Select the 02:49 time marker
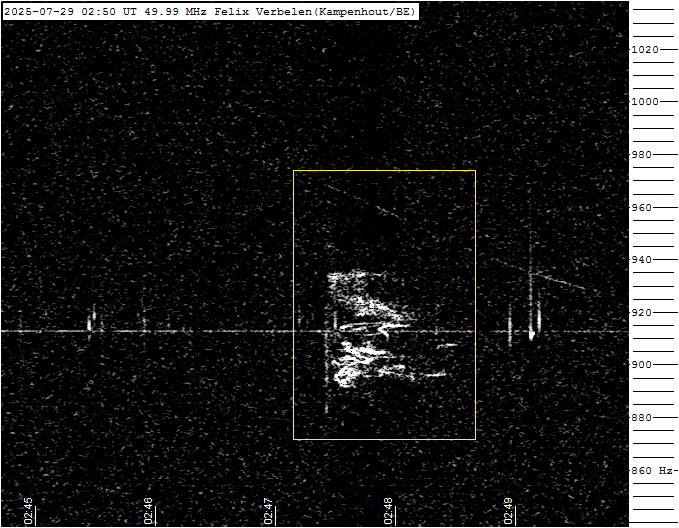This screenshot has width=679, height=528. tap(508, 511)
